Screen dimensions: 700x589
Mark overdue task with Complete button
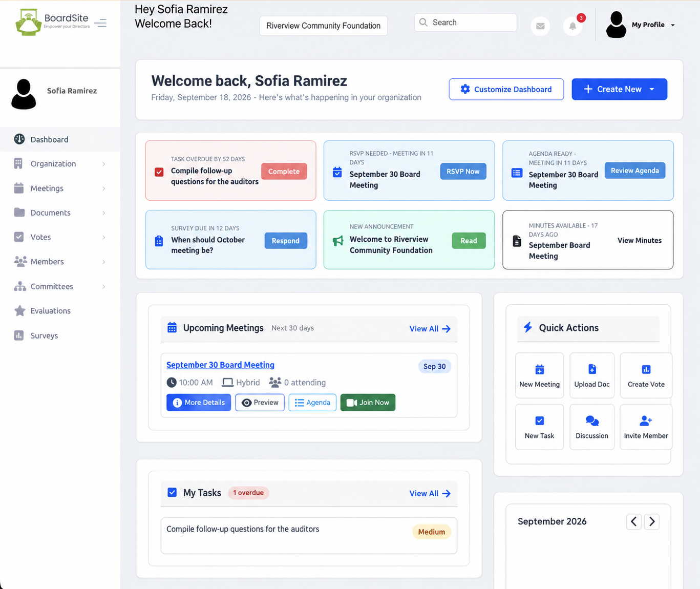pos(284,172)
